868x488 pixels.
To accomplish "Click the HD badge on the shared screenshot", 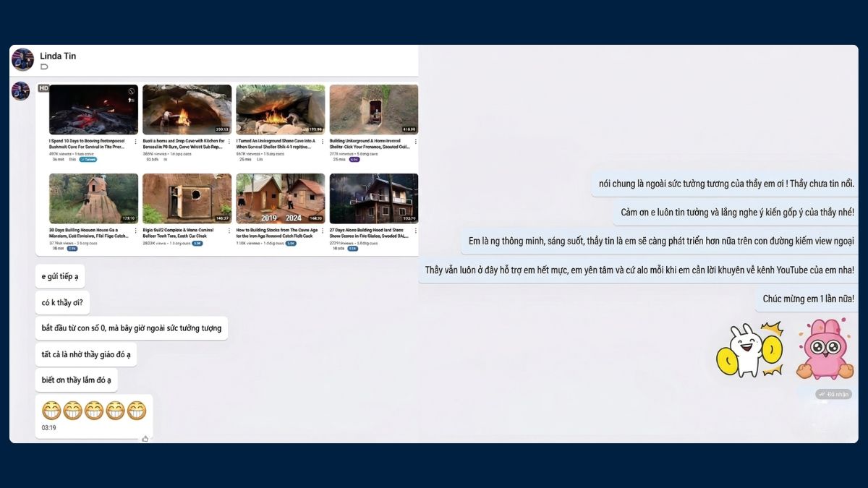I will coord(44,87).
